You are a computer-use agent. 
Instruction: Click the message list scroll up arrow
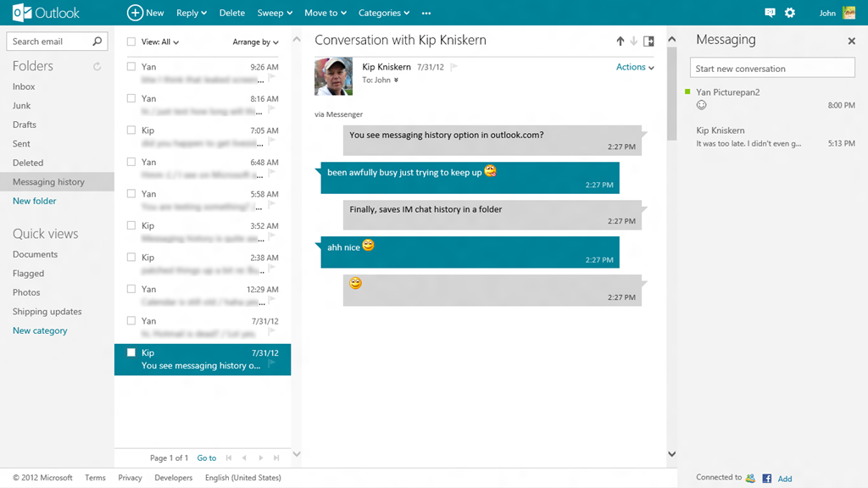tap(297, 39)
